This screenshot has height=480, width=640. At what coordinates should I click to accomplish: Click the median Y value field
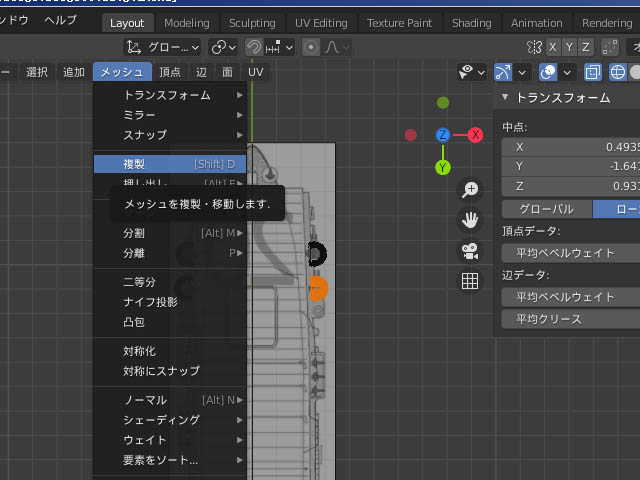pyautogui.click(x=571, y=167)
